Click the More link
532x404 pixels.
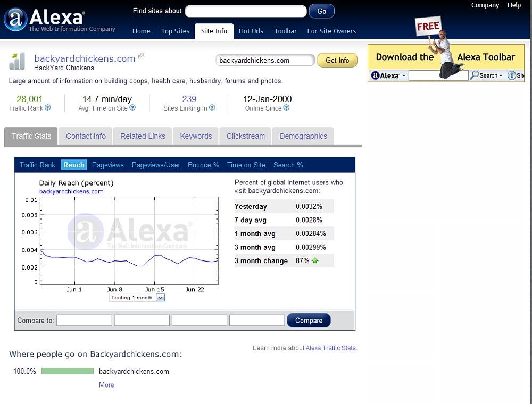pyautogui.click(x=106, y=385)
